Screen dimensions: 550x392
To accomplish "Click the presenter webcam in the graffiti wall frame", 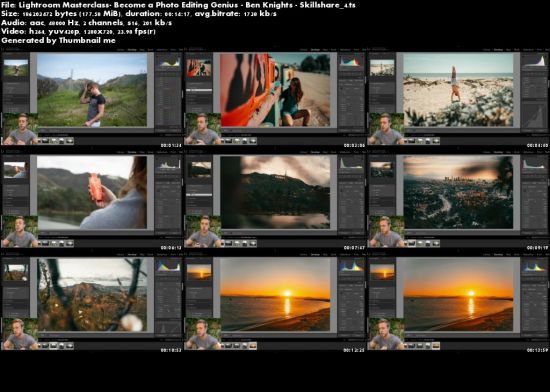I will pos(203,129).
